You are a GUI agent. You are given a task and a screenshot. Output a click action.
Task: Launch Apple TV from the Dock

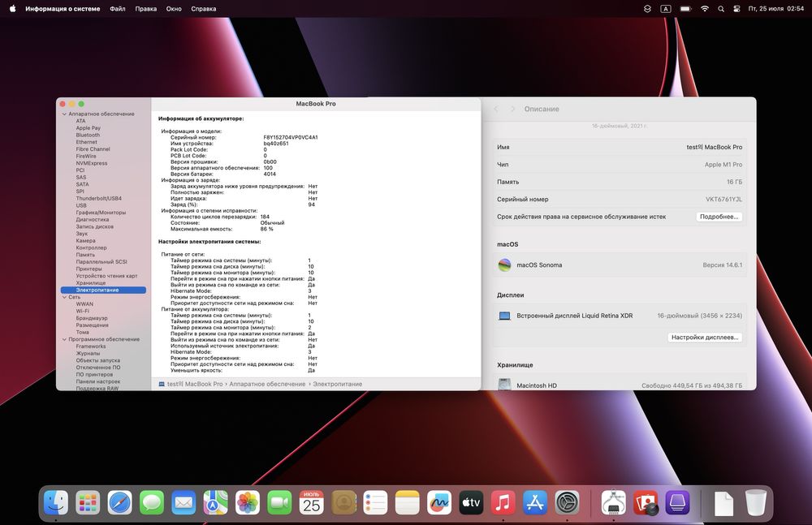click(471, 502)
